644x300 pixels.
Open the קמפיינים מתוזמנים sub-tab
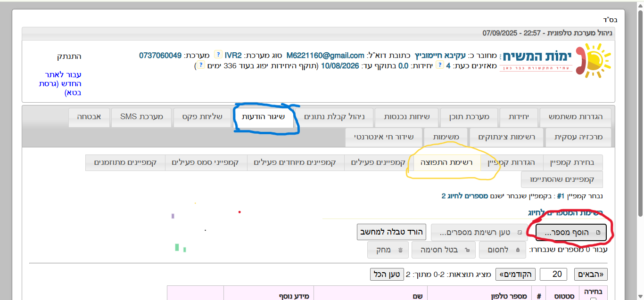click(x=125, y=162)
